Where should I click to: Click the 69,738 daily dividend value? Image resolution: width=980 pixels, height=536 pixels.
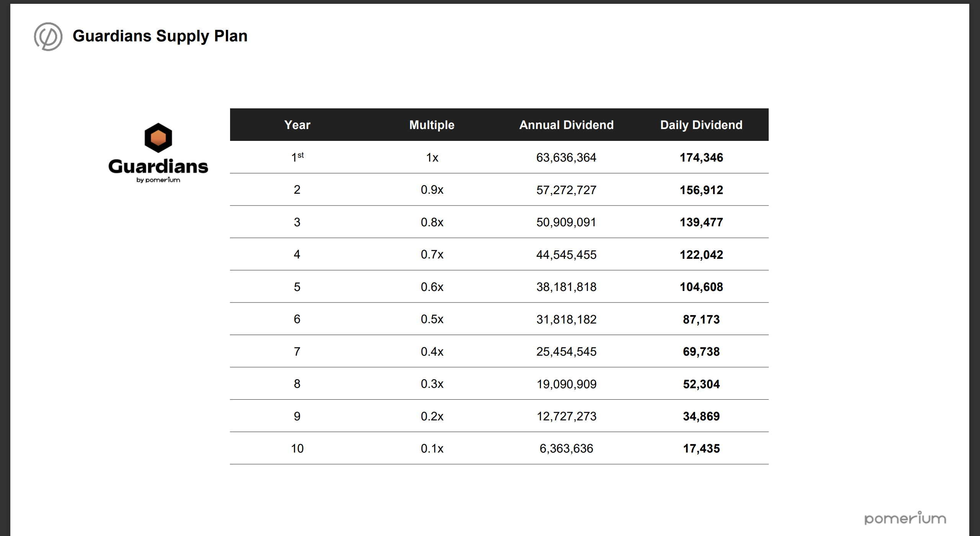coord(701,351)
